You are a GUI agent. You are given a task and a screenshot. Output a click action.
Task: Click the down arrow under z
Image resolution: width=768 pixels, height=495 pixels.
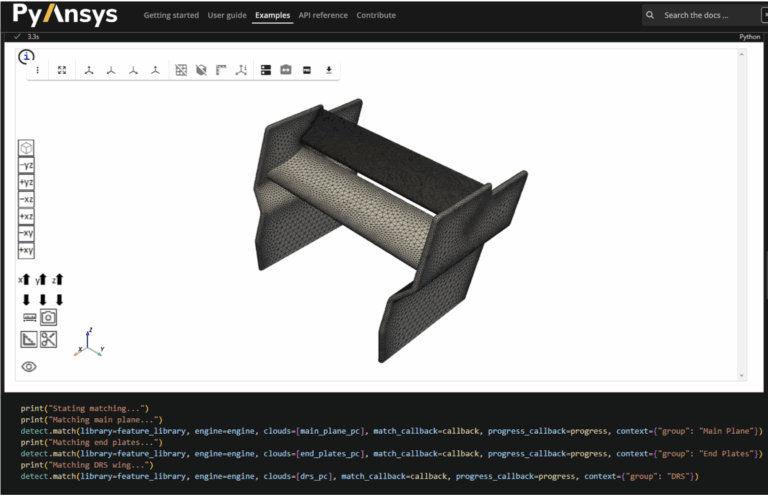point(59,299)
